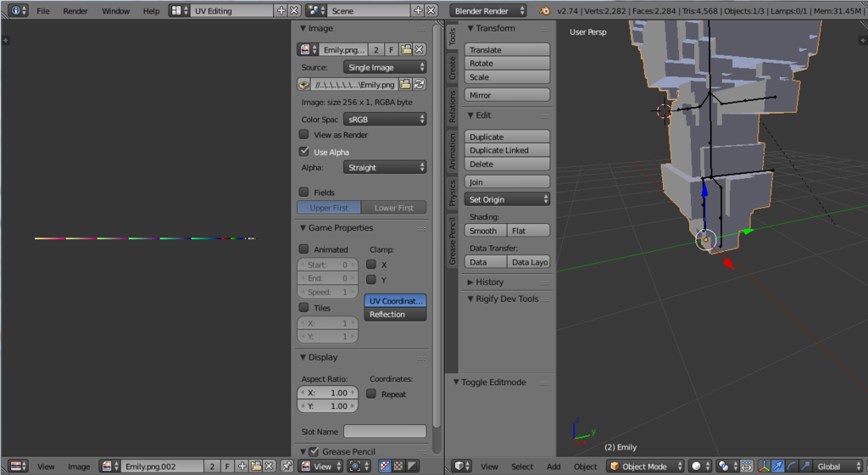
Task: Toggle the Grease Pencil panel checkbox
Action: [314, 452]
